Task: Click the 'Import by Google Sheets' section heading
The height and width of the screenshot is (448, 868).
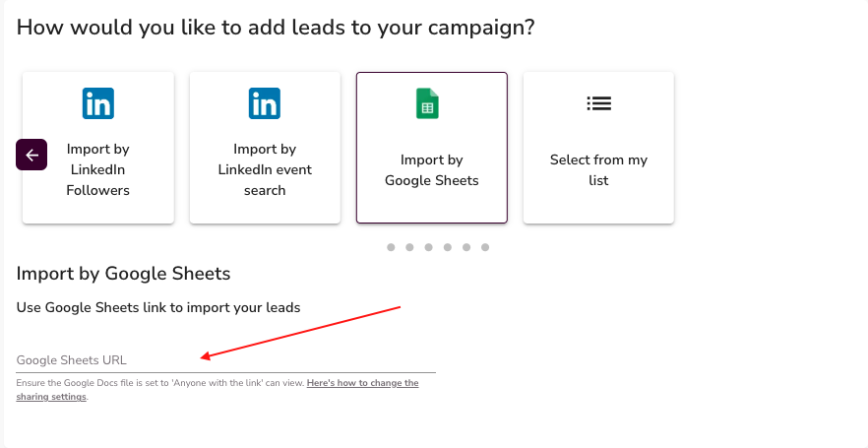Action: [123, 274]
